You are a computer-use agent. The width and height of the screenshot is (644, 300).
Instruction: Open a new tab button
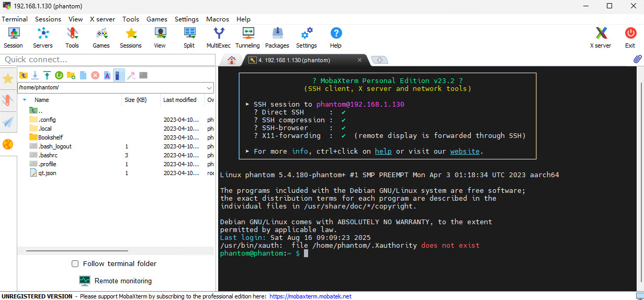[380, 60]
